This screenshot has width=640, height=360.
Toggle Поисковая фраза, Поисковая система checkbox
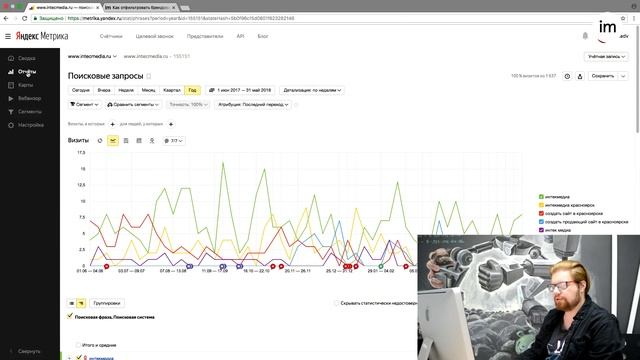[x=70, y=316]
